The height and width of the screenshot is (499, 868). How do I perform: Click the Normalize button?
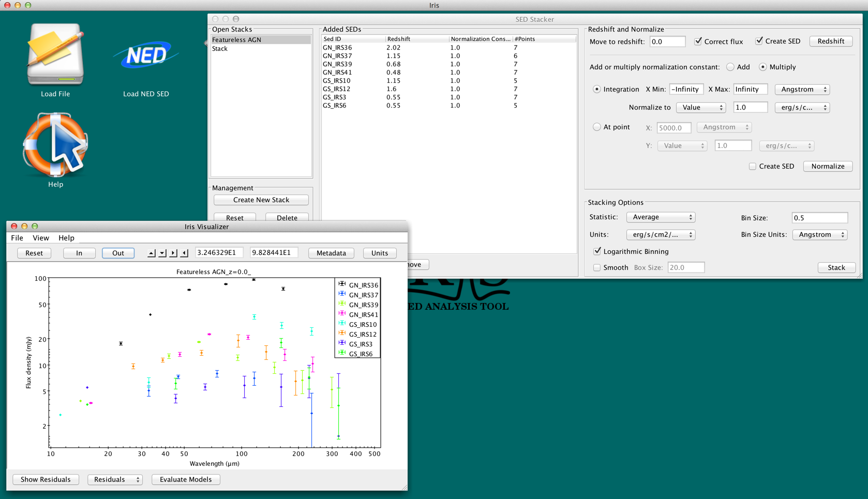coord(828,167)
